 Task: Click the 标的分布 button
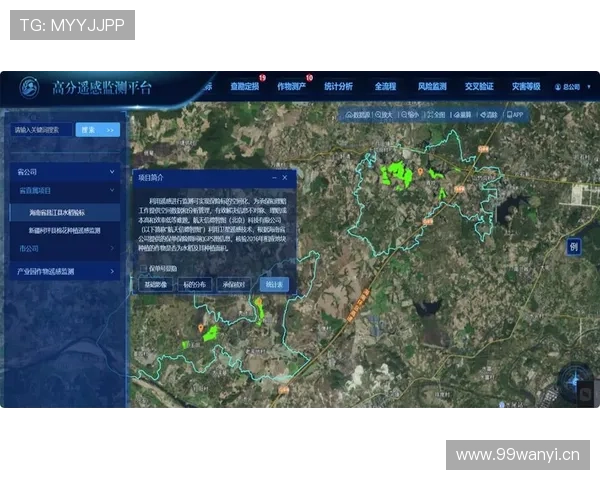tap(195, 284)
